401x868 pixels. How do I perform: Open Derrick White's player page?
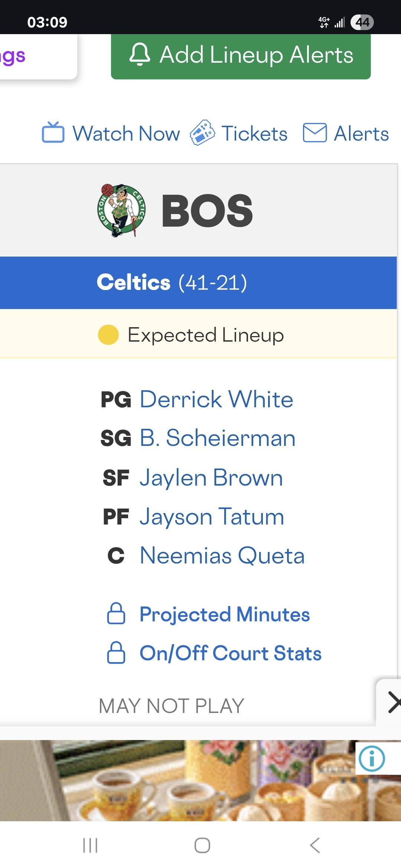tap(216, 400)
